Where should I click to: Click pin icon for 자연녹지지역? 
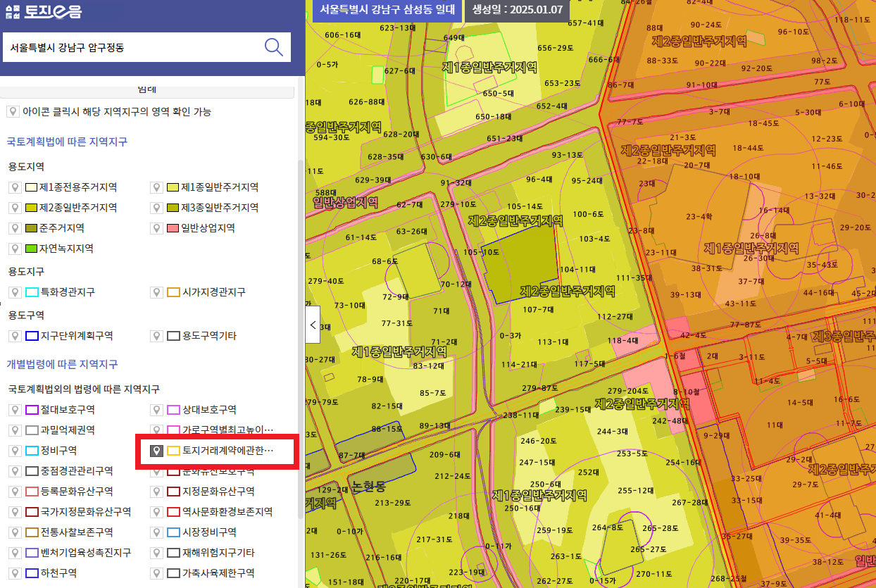(13, 249)
